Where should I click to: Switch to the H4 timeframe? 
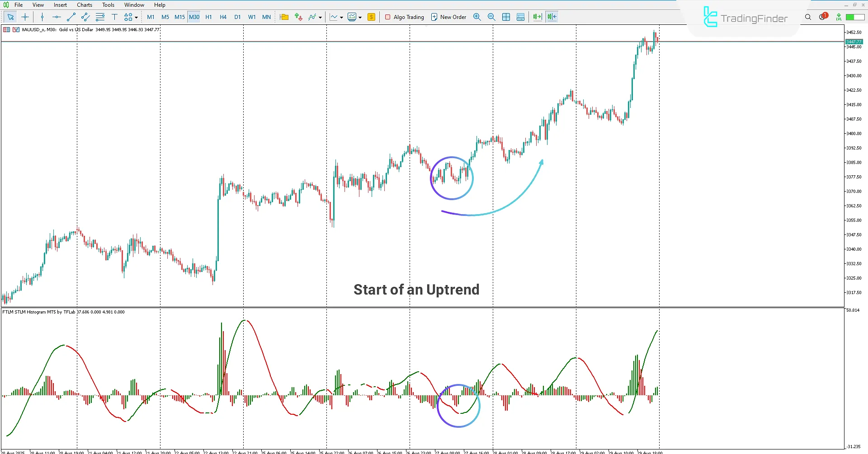click(x=223, y=17)
